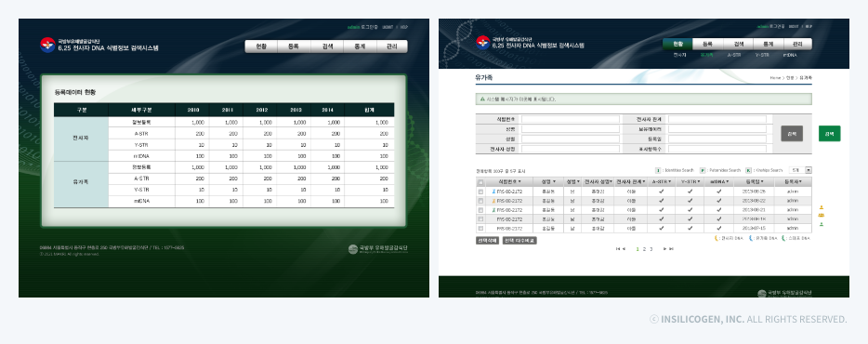Go to page 3 in the pagination
868x344 pixels.
coord(651,249)
